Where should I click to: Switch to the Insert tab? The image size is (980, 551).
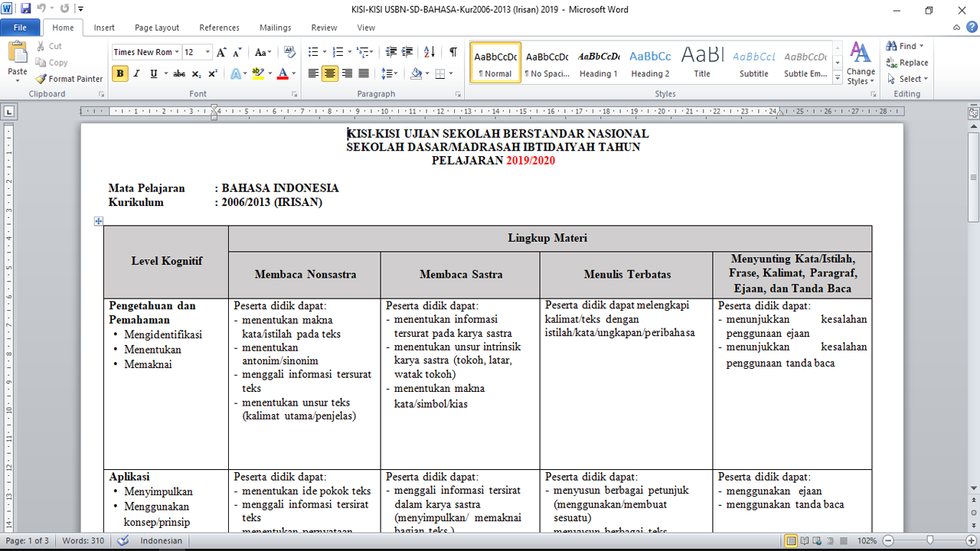[104, 28]
